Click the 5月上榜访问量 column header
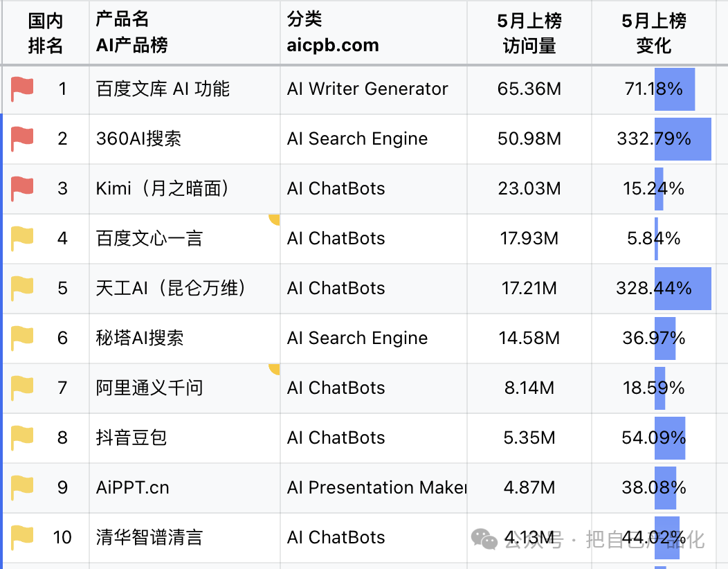 click(529, 33)
